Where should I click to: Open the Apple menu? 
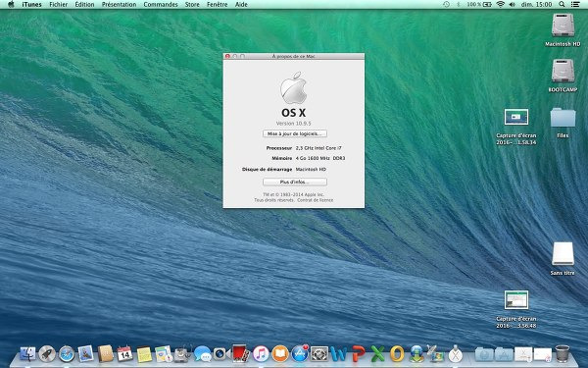(11, 5)
